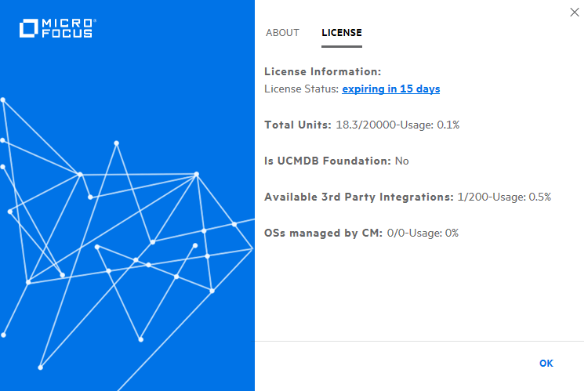Select the 0/0-Usage: 0% value

click(423, 234)
